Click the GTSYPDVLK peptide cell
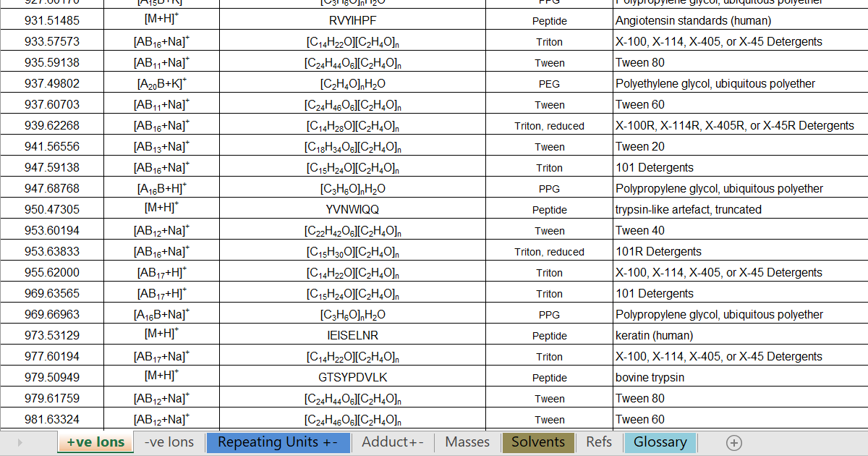 [352, 377]
